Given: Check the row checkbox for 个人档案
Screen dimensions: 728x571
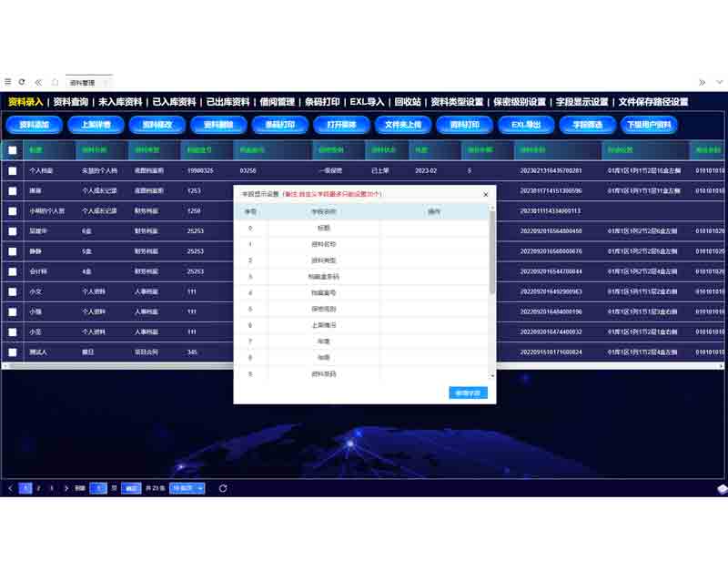Looking at the screenshot, I should tap(13, 170).
